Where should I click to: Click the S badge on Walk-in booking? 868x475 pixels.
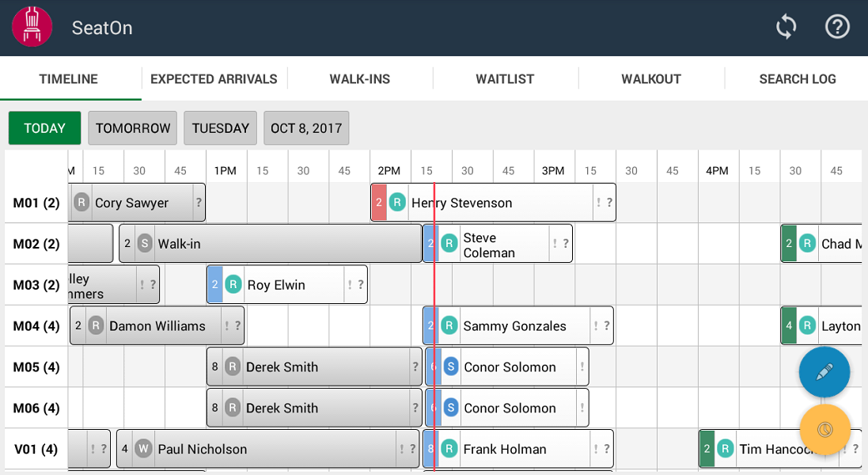pos(144,244)
